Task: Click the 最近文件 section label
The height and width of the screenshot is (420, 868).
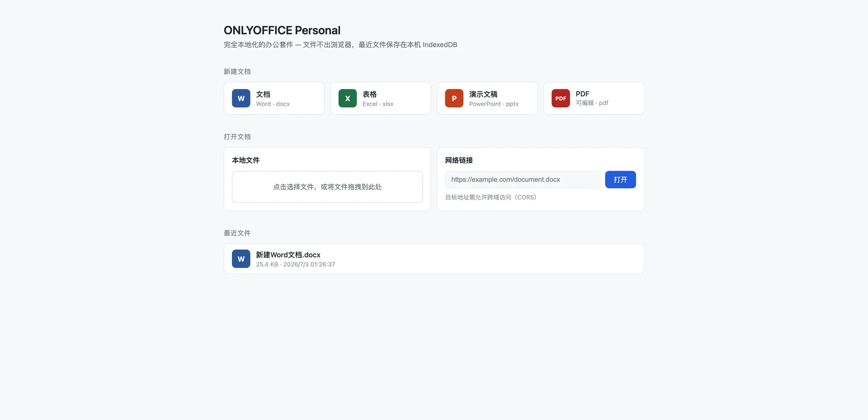Action: click(237, 233)
